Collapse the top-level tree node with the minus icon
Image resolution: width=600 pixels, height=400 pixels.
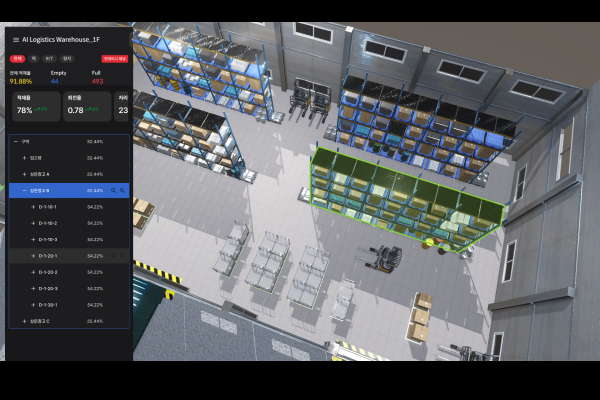[x=15, y=142]
